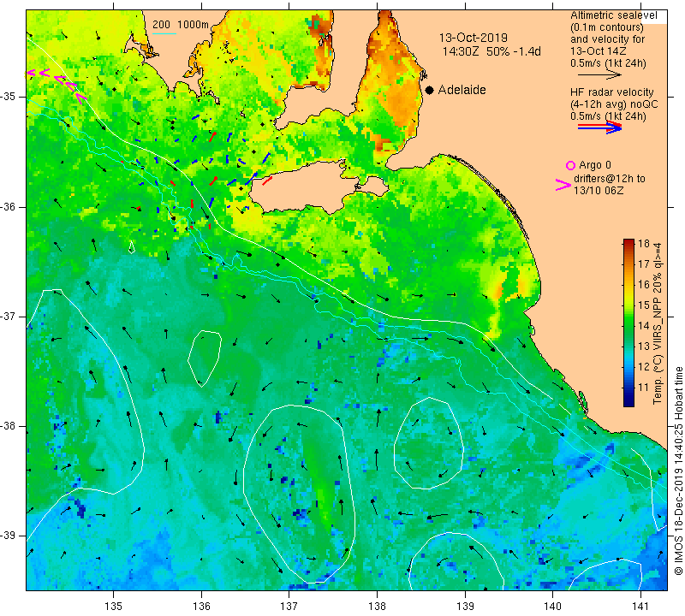Click the longitude axis label 137

point(289,607)
